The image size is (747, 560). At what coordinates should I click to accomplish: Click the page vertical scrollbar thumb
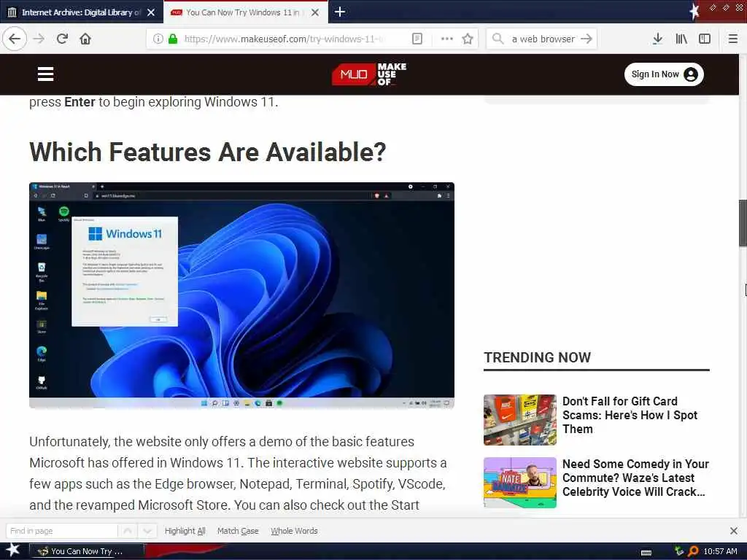pos(743,223)
